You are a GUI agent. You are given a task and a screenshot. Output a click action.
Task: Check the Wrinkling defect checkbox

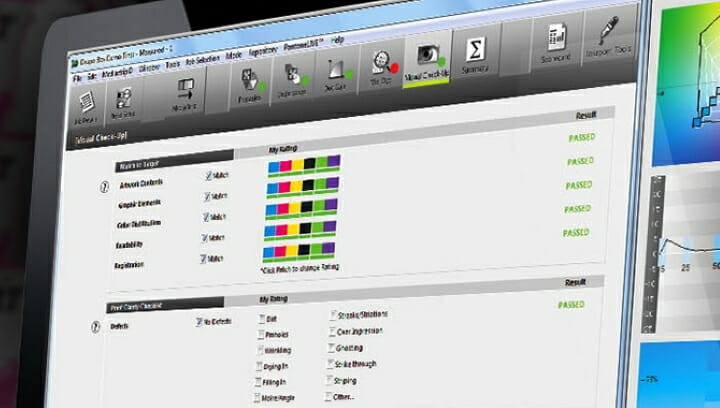260,351
